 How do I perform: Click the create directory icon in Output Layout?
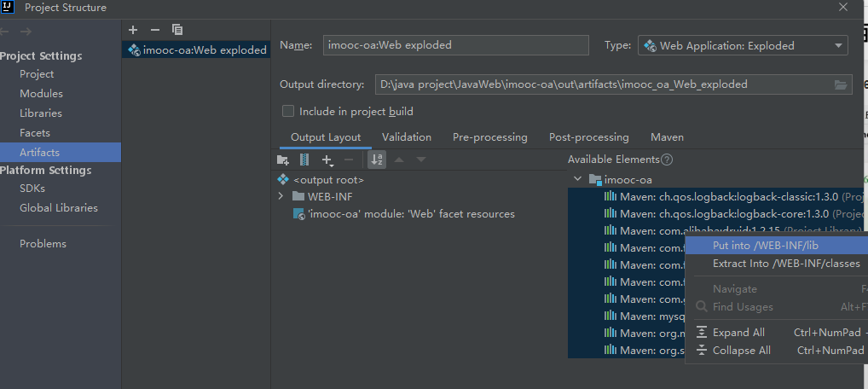283,160
